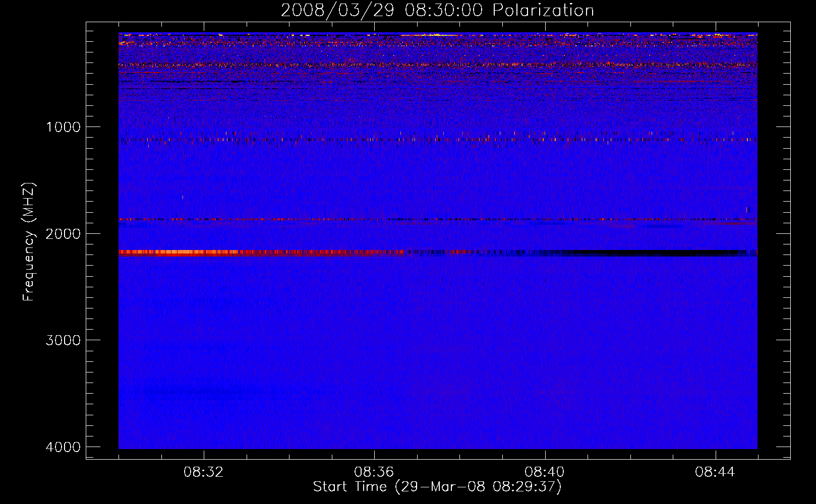Click the 2000 MHz frequency axis tick label
The image size is (816, 504).
point(63,234)
